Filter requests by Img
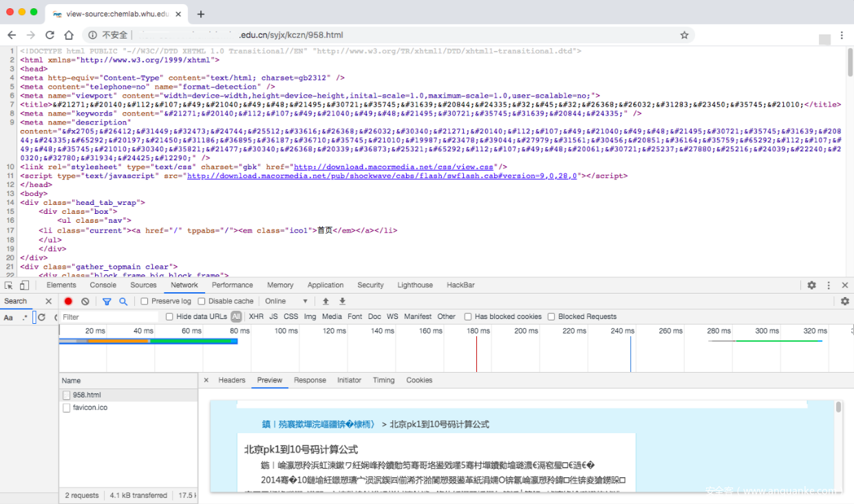854x504 pixels. click(x=310, y=317)
